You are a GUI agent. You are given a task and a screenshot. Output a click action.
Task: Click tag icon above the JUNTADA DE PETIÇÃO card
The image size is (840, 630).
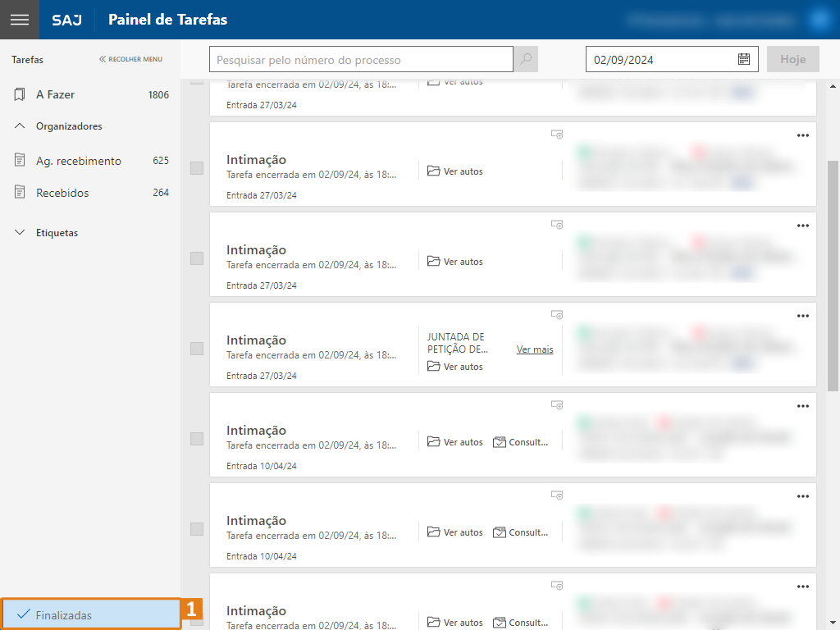click(x=557, y=314)
